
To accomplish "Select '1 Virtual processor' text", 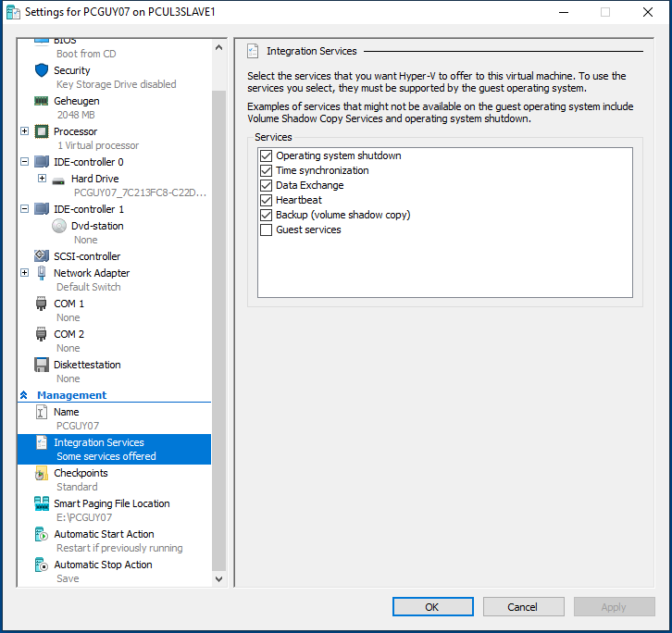I will click(98, 145).
